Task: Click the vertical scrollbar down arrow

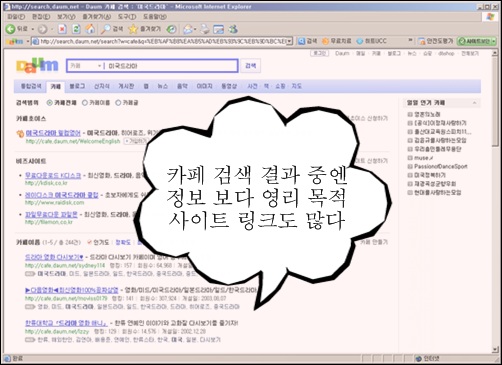Action: pos(495,350)
